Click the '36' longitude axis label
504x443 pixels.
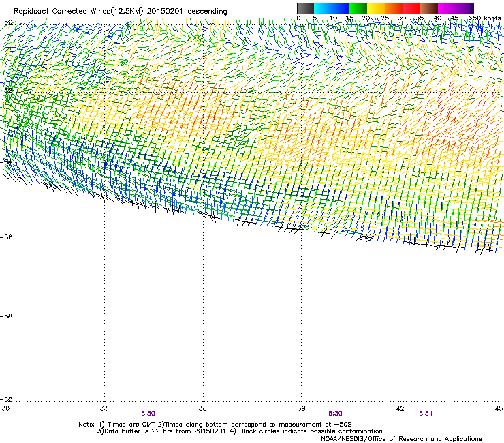tap(203, 408)
